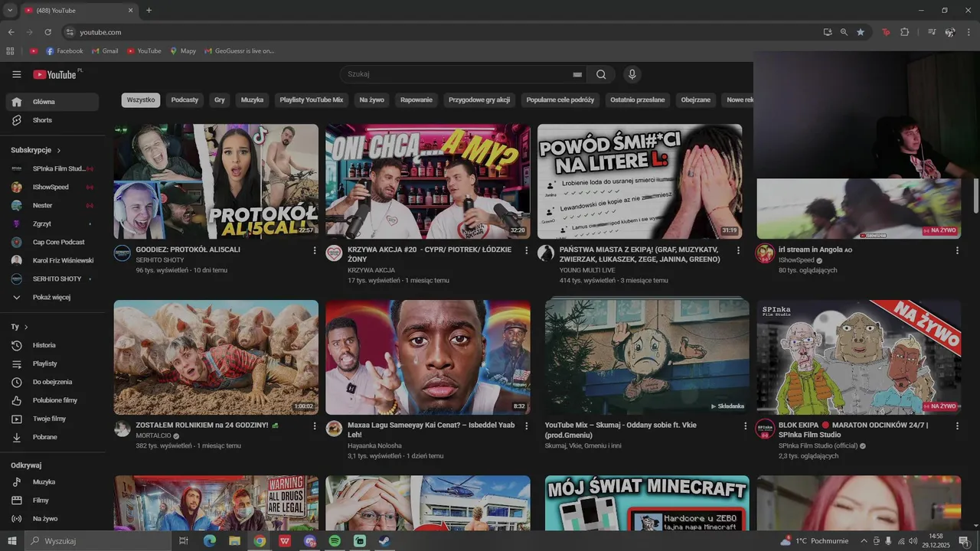This screenshot has width=980, height=551.
Task: Show hidden system tray icons
Action: tap(864, 541)
